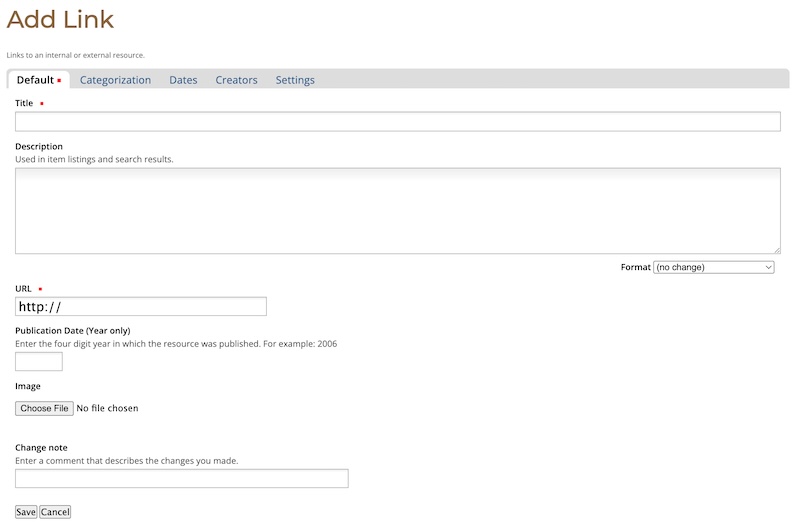Image resolution: width=800 pixels, height=526 pixels.
Task: Click the URL field label
Action: [24, 289]
